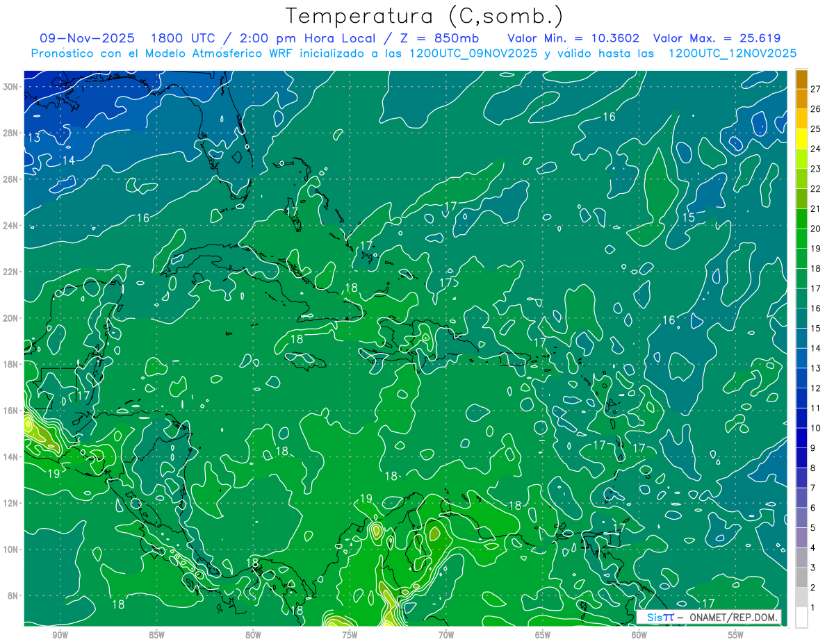Click the 60W longitude axis label

pyautogui.click(x=639, y=635)
